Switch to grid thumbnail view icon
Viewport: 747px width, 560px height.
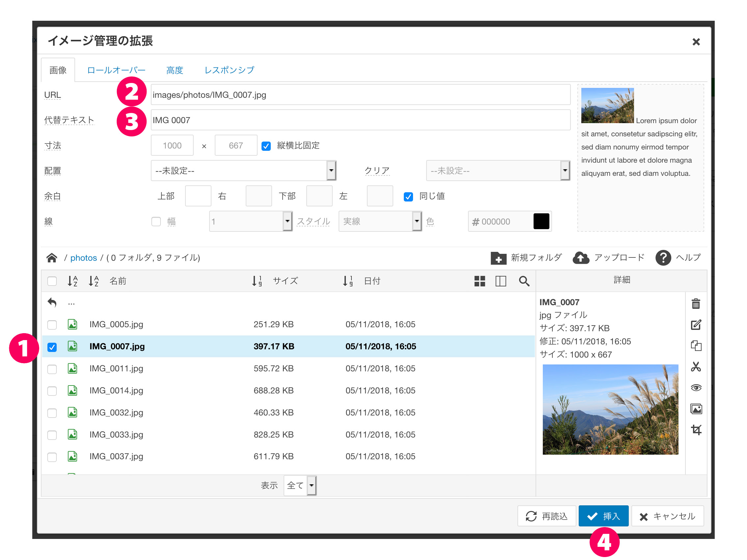(x=479, y=281)
